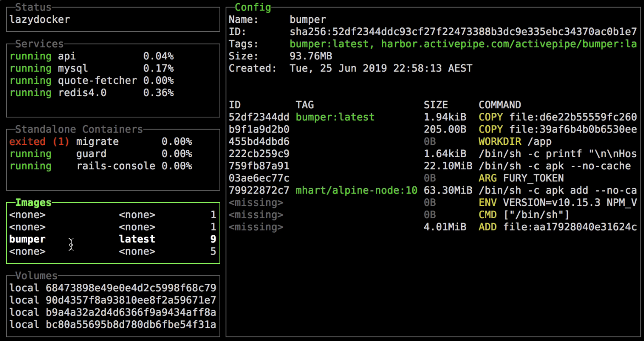Image resolution: width=644 pixels, height=341 pixels.
Task: Select the bumper latest image
Action: 112,239
